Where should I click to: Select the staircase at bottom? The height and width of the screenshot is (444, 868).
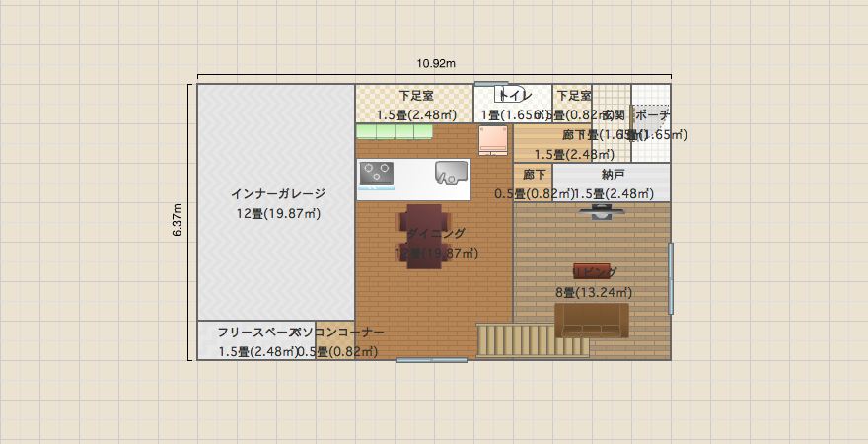[533, 340]
